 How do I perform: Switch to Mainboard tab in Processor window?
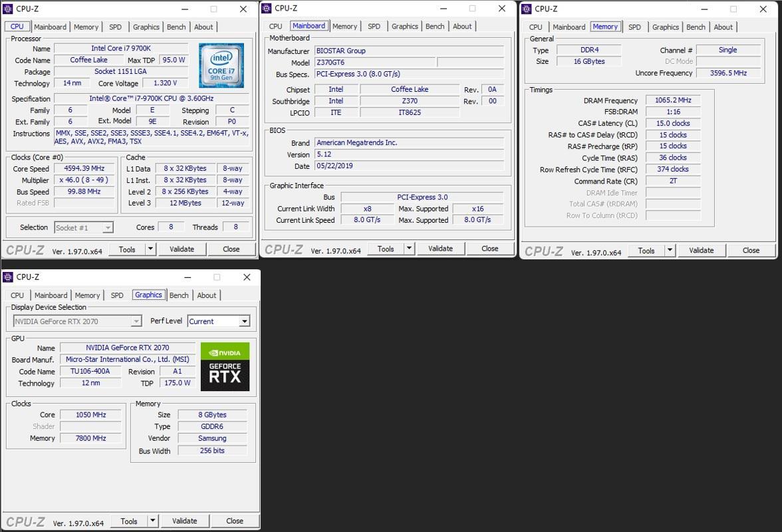click(x=50, y=27)
